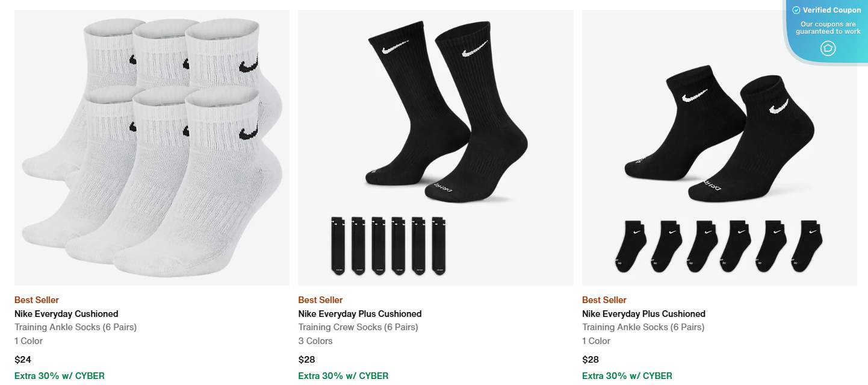Viewport: 868px width, 385px height.
Task: Expand the 1 Color option for white ankle socks
Action: tap(28, 340)
